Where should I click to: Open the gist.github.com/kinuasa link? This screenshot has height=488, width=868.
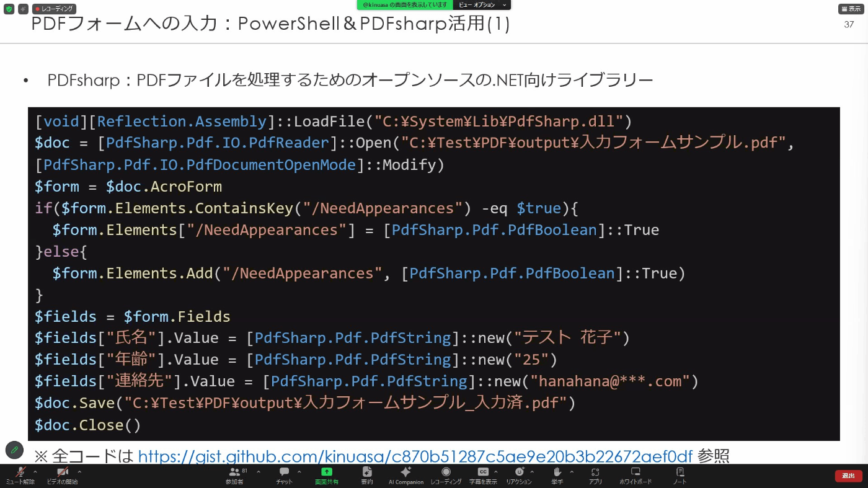[415, 456]
